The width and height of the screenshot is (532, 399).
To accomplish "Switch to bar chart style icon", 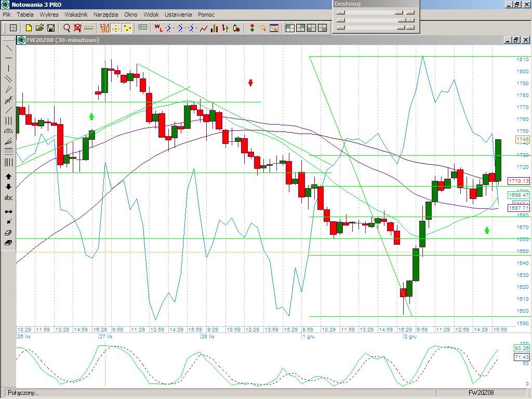I will (x=215, y=28).
